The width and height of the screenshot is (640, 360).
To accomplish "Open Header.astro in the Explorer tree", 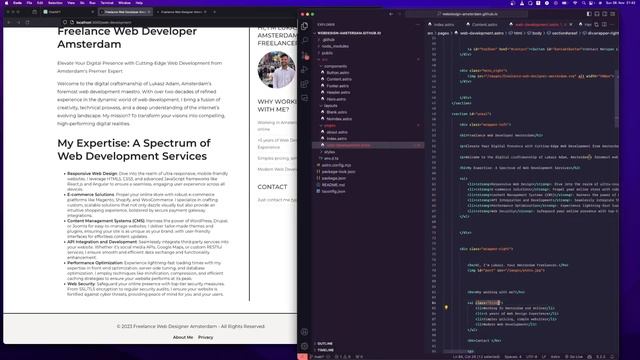I will (338, 92).
